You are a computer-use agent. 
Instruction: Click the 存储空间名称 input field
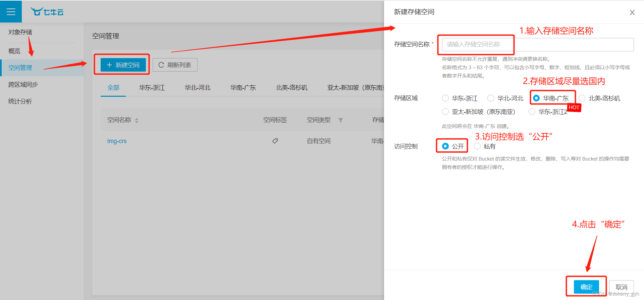(x=538, y=44)
